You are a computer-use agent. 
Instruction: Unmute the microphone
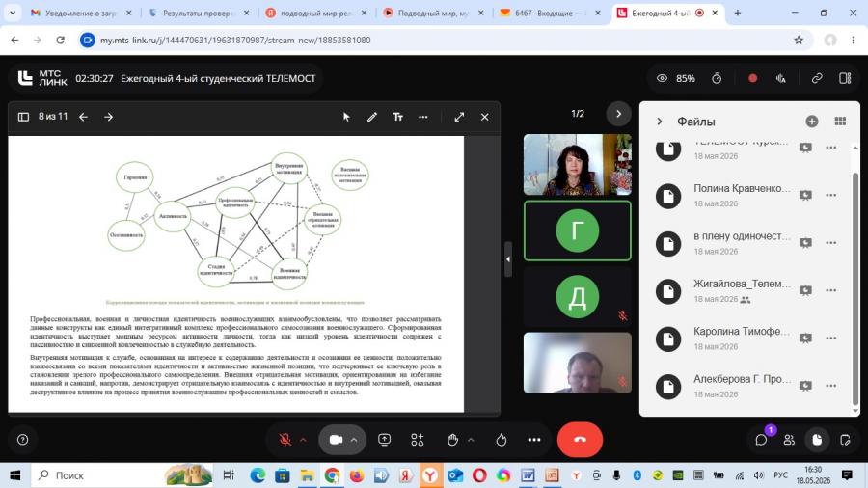point(285,440)
